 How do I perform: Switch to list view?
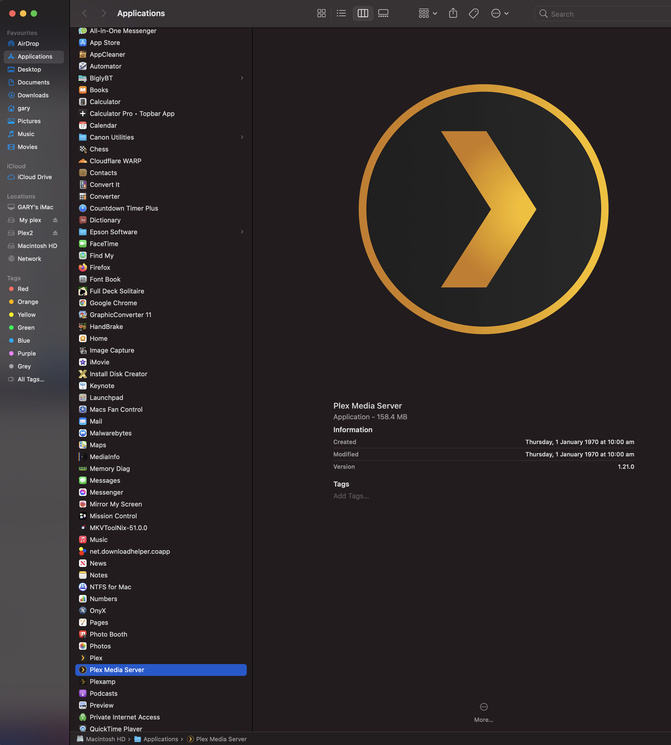pyautogui.click(x=341, y=13)
